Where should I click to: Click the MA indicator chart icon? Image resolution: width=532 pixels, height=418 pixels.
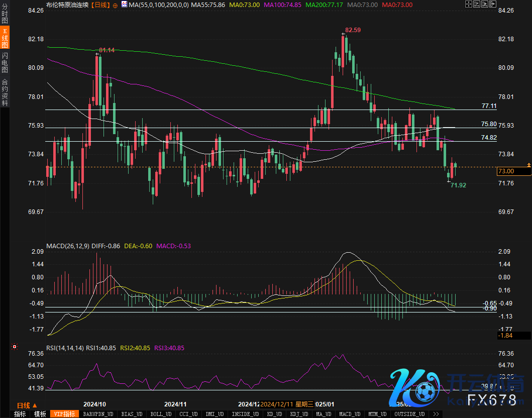124,5
